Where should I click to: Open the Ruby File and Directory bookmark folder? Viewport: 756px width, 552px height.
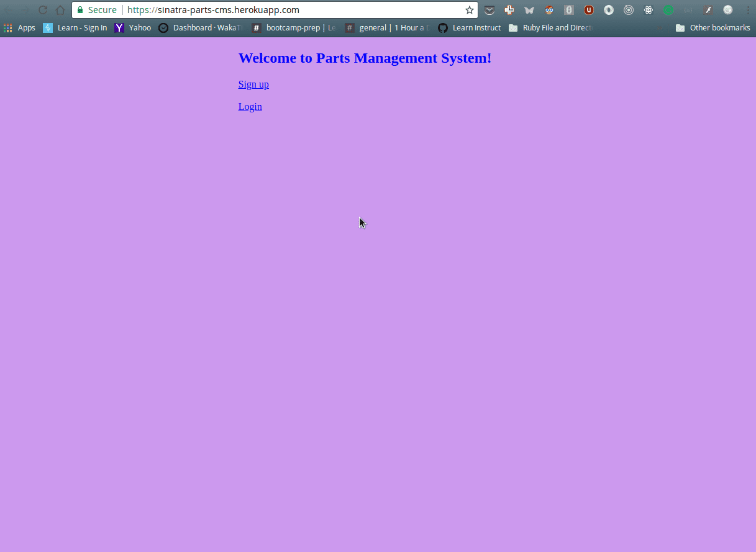pyautogui.click(x=552, y=27)
